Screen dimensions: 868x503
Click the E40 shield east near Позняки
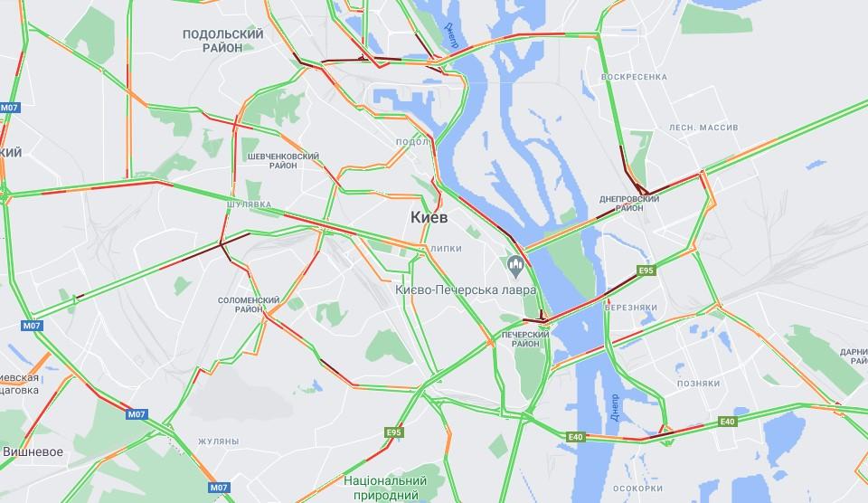[727, 422]
